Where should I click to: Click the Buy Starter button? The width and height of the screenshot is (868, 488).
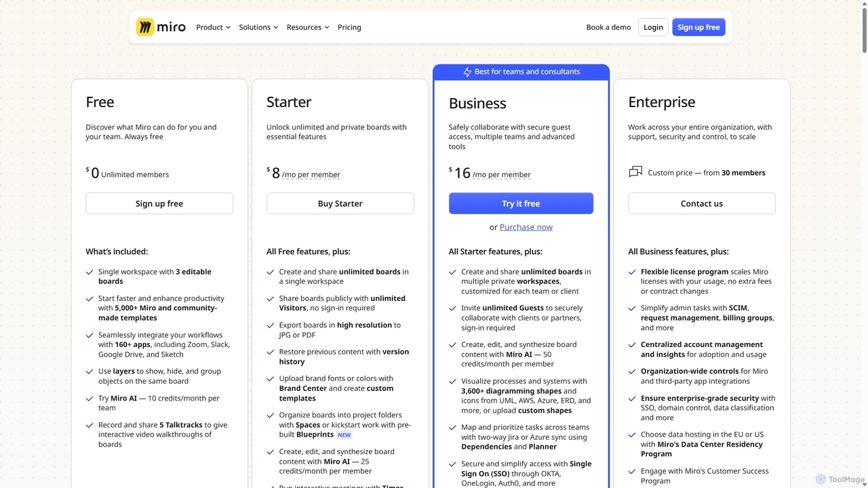point(340,203)
